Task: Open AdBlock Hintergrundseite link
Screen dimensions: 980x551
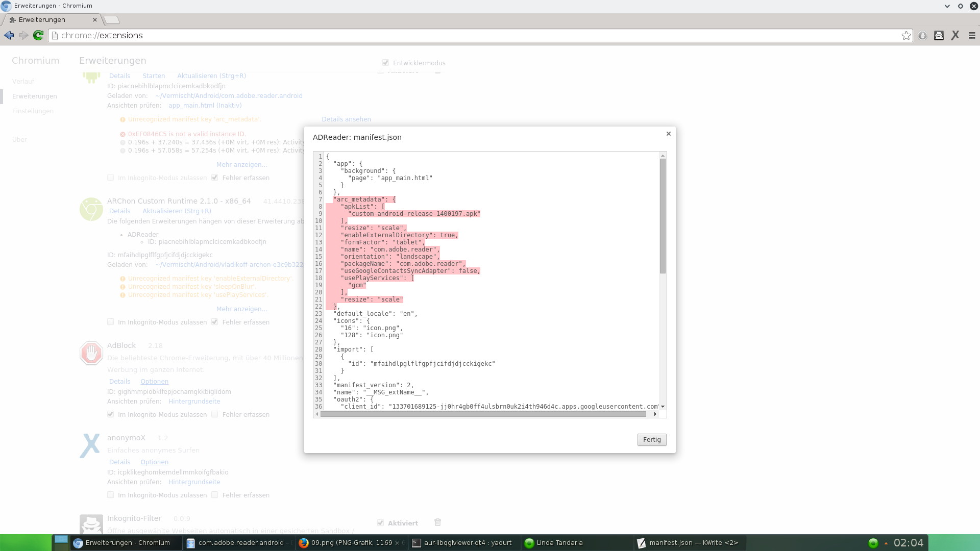Action: click(194, 402)
